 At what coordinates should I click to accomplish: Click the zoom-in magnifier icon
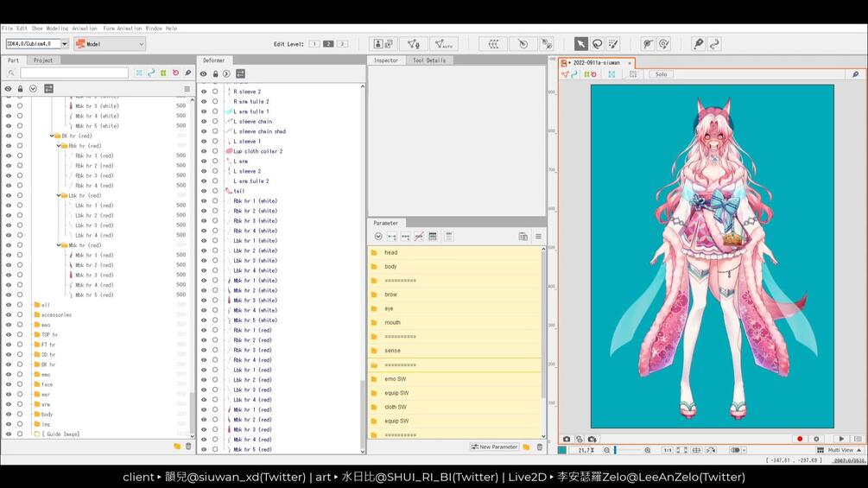(647, 450)
